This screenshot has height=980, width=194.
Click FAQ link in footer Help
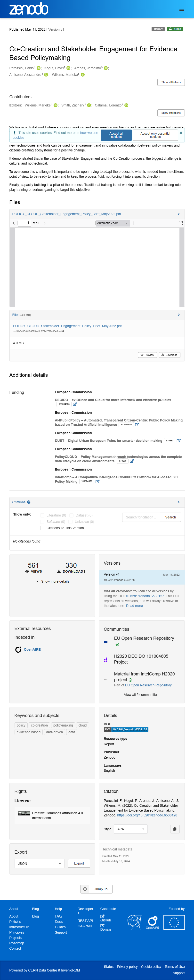58,917
